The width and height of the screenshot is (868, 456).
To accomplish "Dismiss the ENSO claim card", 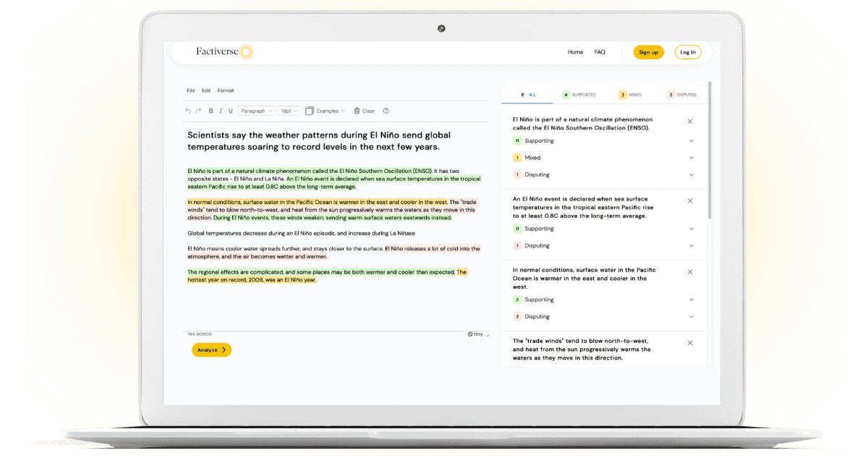I will tap(689, 122).
